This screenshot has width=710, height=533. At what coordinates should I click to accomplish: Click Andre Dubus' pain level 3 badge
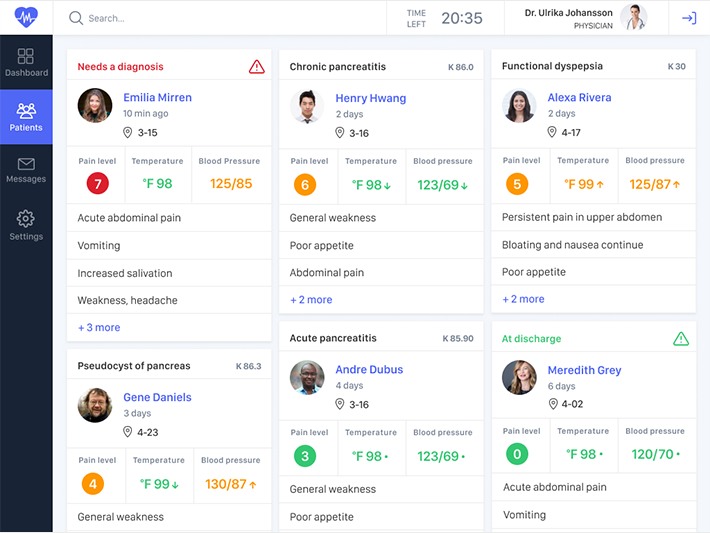click(x=305, y=456)
